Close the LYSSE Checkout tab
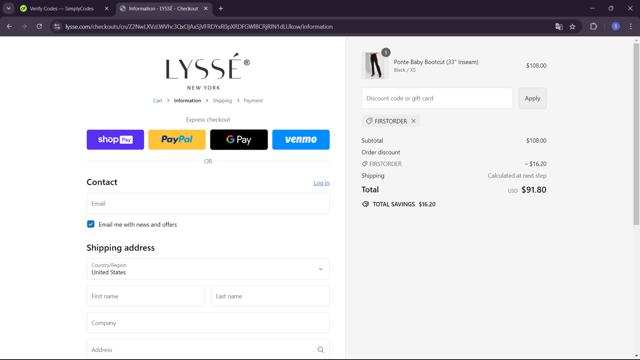Screen dimensions: 640x360 206,8
